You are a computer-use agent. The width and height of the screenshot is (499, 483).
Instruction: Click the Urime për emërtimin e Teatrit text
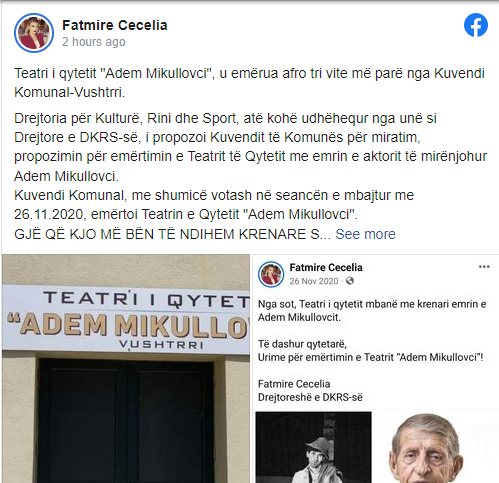point(370,357)
